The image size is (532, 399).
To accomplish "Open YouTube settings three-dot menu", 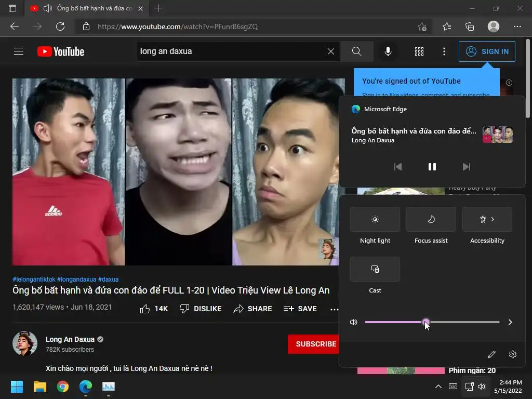I will 444,51.
